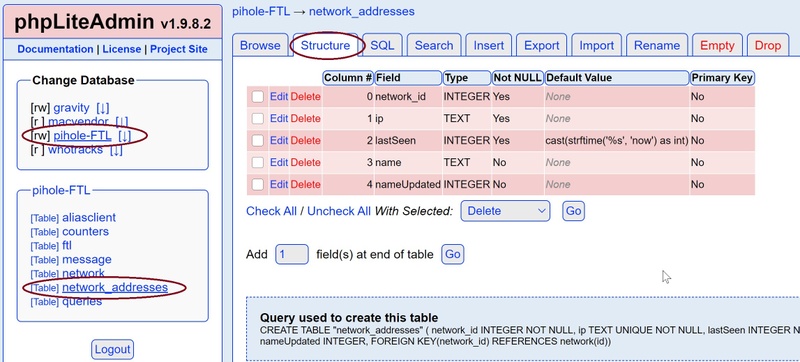
Task: Open the ftl table
Action: (x=67, y=246)
